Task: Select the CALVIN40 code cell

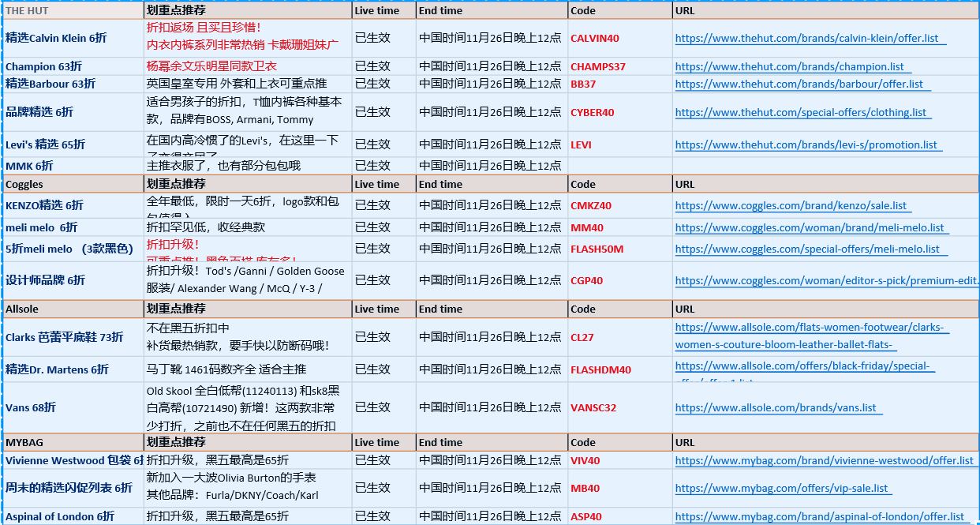Action: (620, 38)
